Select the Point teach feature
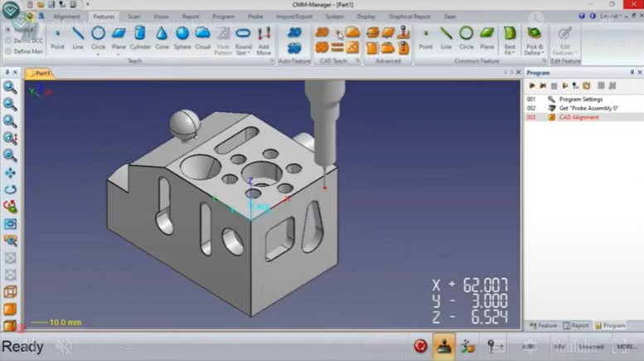 tap(57, 38)
